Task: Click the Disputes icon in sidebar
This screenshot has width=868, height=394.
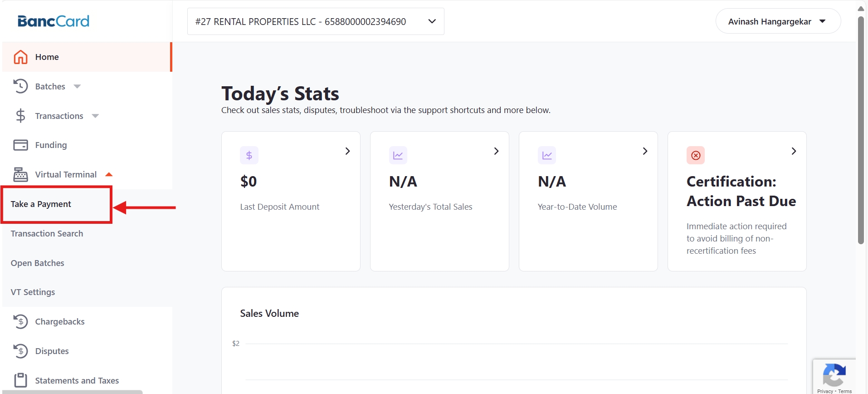Action: point(20,351)
